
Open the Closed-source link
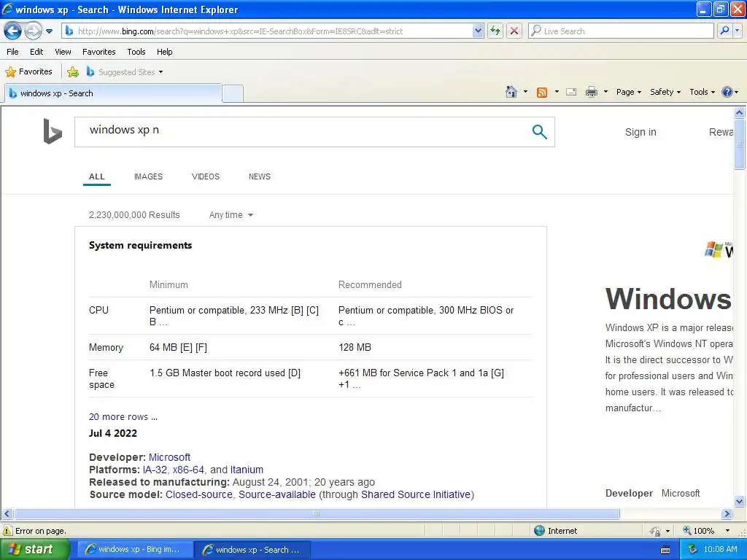199,494
